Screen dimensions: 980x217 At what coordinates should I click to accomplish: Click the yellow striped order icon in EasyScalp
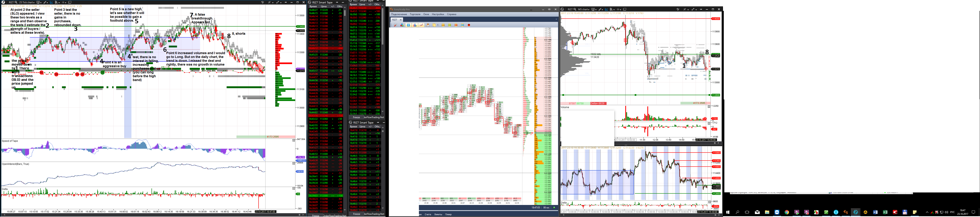[443, 25]
